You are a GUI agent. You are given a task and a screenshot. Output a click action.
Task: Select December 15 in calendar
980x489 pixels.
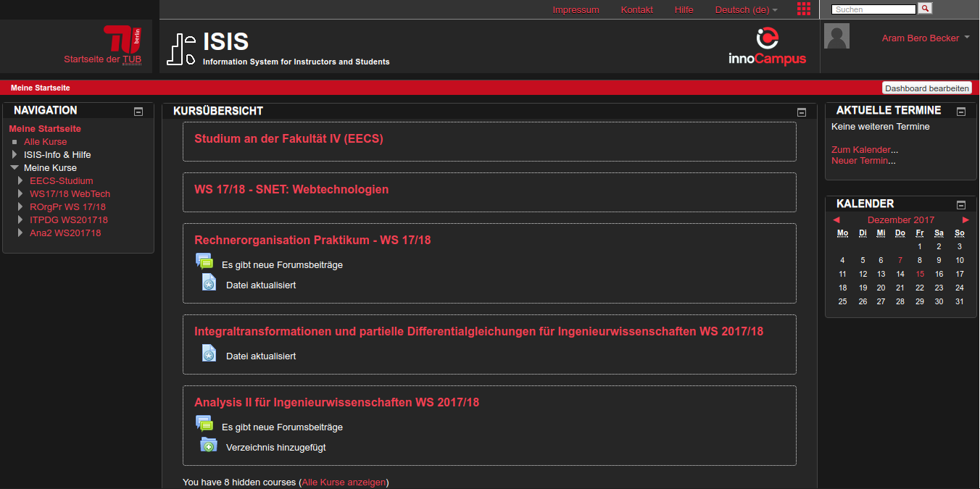point(920,274)
